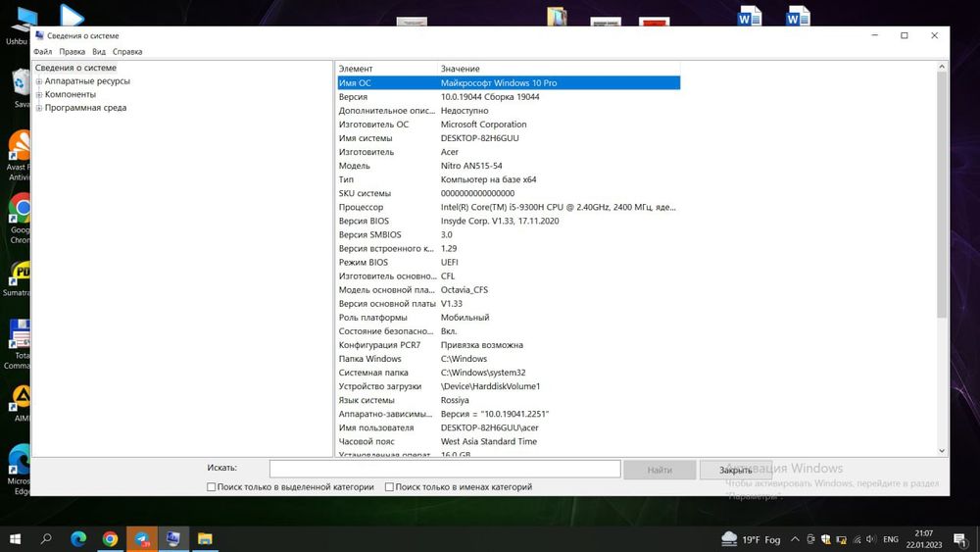Click scrollbar down arrow in details list
The height and width of the screenshot is (552, 980).
point(942,451)
